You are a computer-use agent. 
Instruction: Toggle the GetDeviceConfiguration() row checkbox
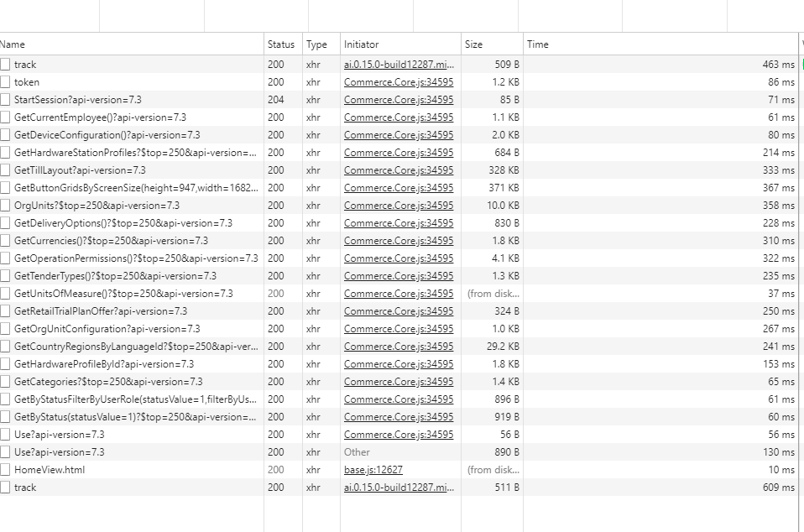[5, 135]
